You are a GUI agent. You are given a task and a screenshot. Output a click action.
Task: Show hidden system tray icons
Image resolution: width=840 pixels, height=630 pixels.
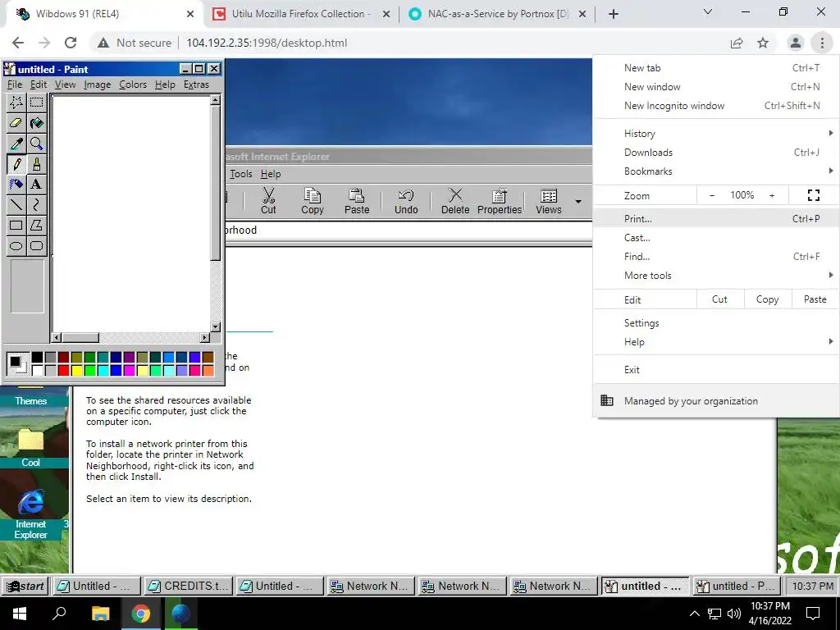click(694, 614)
